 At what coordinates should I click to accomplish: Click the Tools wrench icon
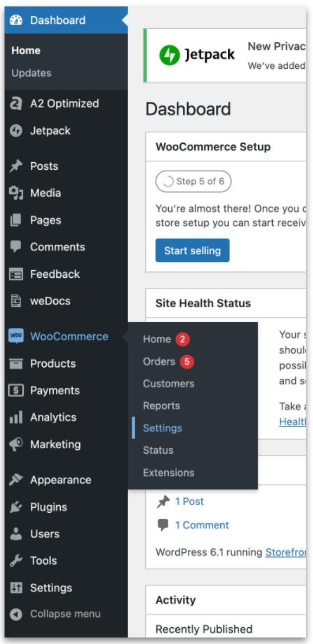coord(16,560)
